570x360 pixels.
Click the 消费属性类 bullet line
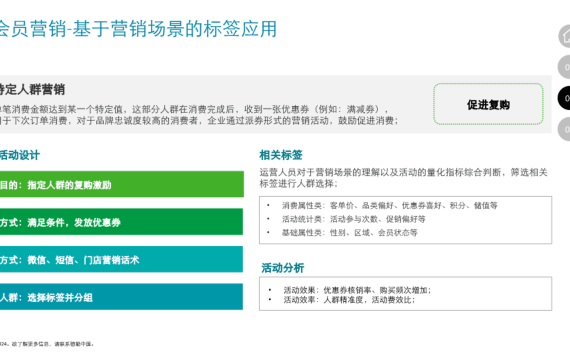[x=389, y=206]
